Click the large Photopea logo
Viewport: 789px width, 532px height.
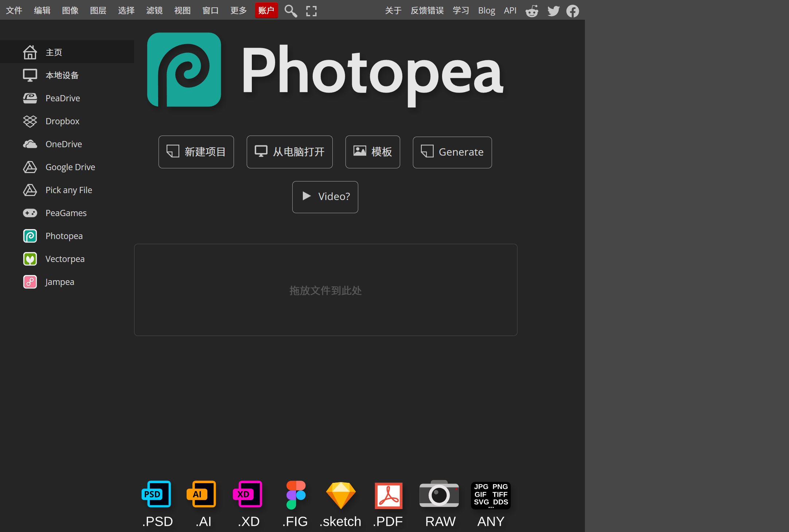(x=184, y=70)
